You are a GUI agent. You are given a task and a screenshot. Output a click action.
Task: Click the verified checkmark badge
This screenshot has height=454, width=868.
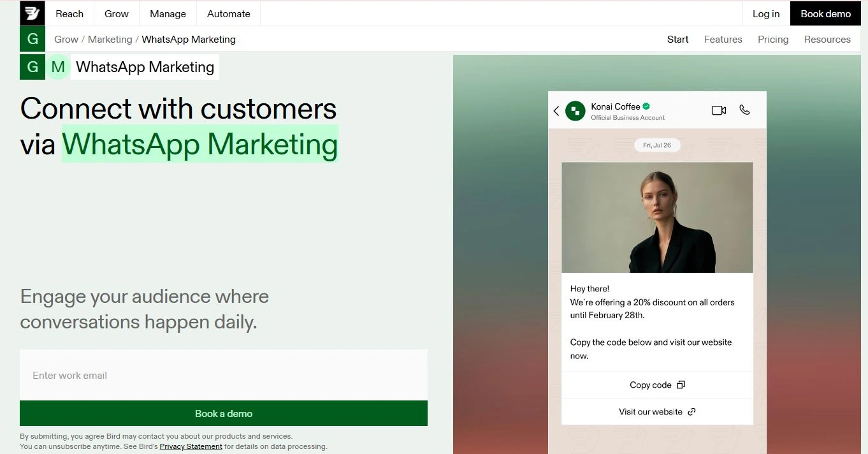click(x=646, y=106)
